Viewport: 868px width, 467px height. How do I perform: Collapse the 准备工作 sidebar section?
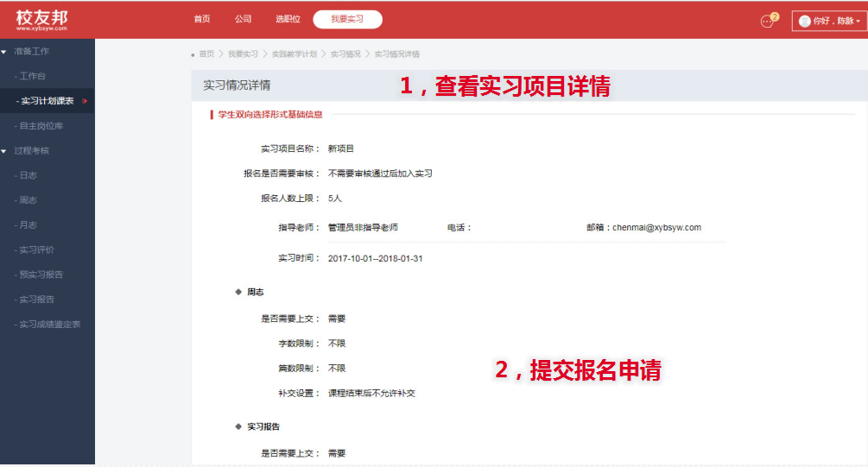tap(31, 52)
